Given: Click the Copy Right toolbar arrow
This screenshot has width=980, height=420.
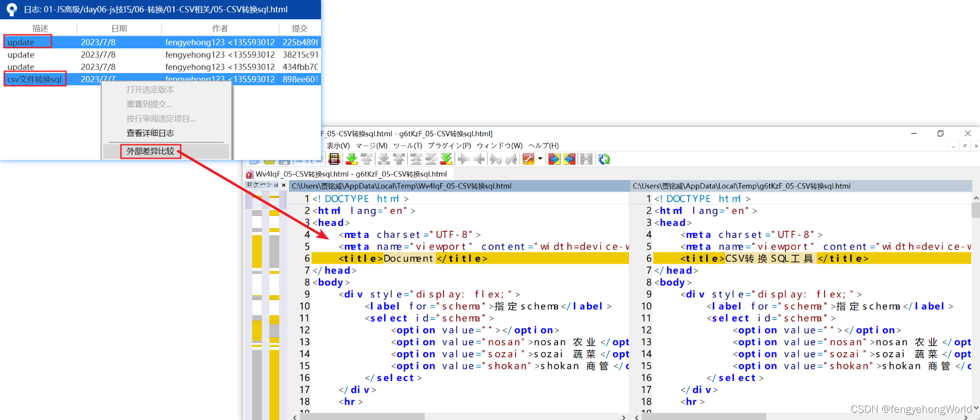Looking at the screenshot, I should click(463, 159).
